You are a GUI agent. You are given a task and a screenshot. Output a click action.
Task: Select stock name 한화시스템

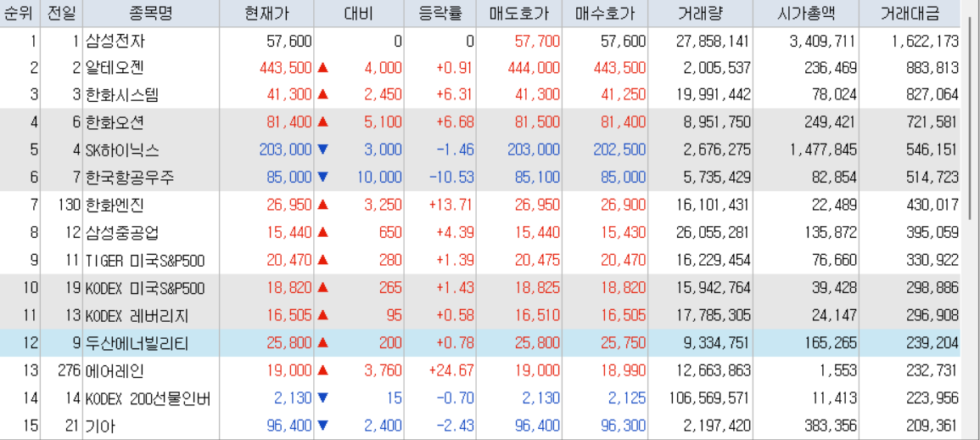(124, 95)
